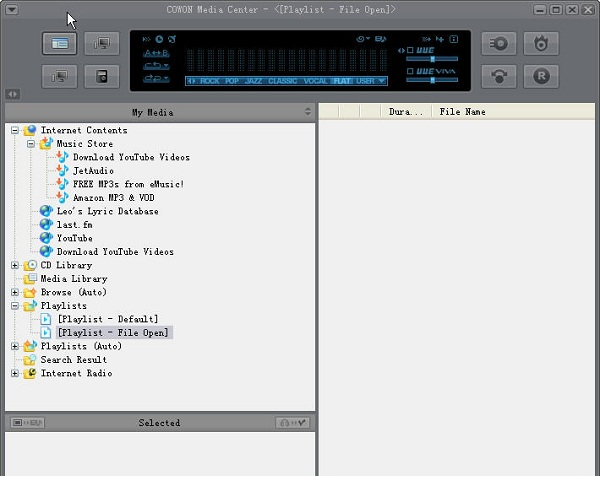Enable the BBE sound effect checkbox
The image size is (600, 495).
pos(409,50)
